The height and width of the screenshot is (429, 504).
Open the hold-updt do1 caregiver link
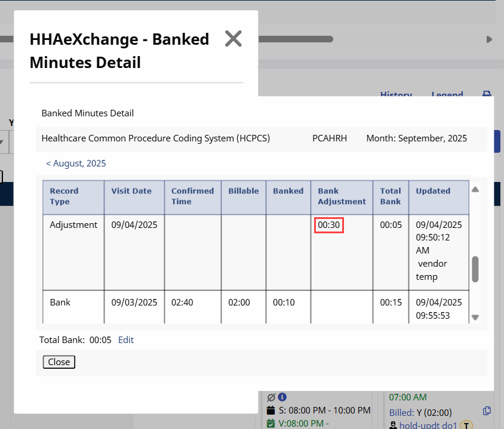pyautogui.click(x=427, y=425)
